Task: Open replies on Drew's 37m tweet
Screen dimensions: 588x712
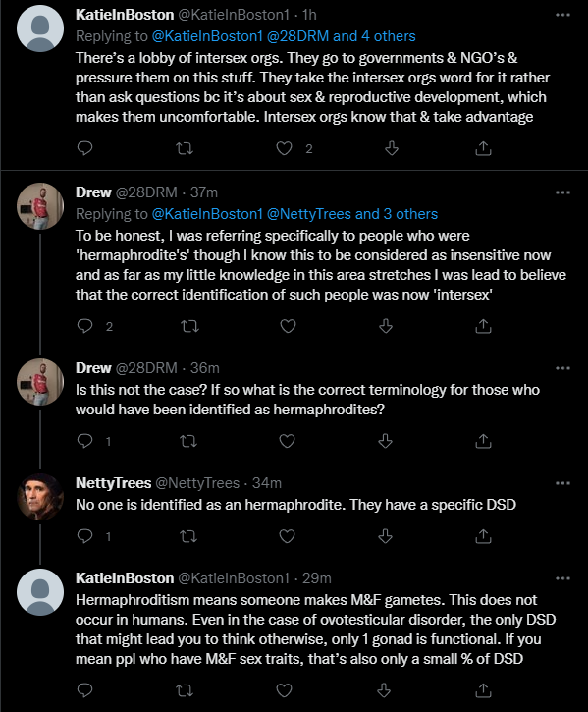Action: (84, 326)
